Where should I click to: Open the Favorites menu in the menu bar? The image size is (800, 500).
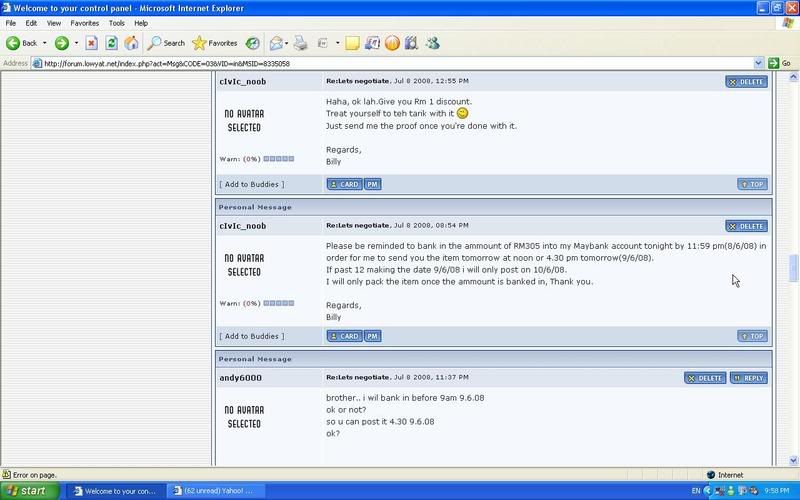pos(85,22)
